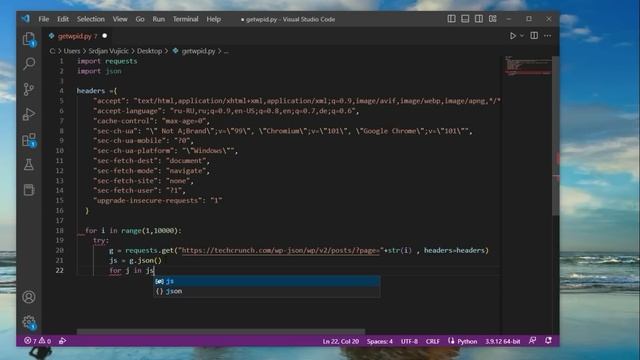Image resolution: width=640 pixels, height=360 pixels.
Task: Click Srdjan Vujicic in the breadcrumb
Action: pos(109,51)
